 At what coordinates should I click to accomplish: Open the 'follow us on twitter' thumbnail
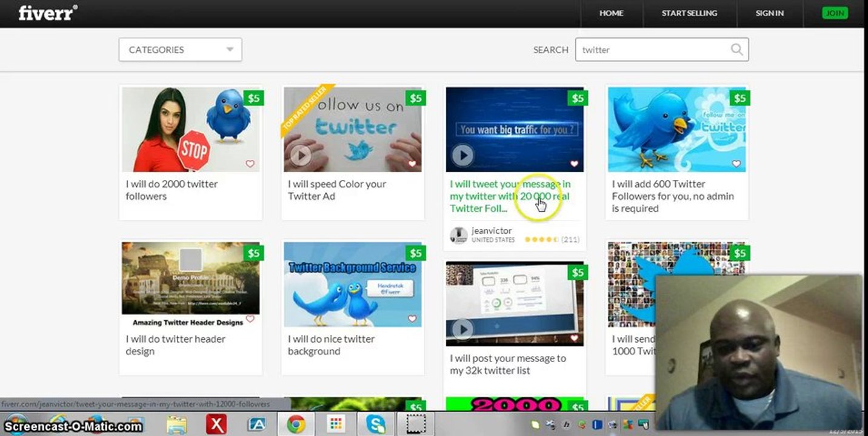tap(353, 130)
